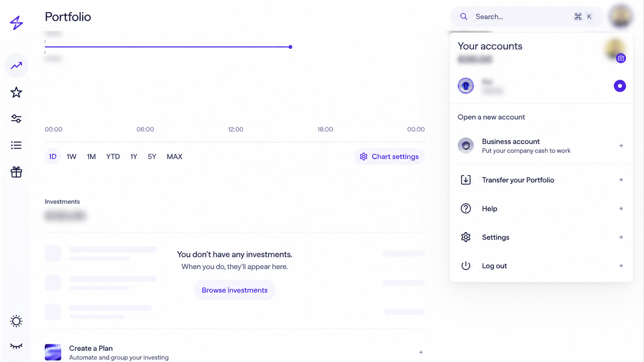Open the watchlist star icon
This screenshot has width=644, height=362.
[x=16, y=92]
